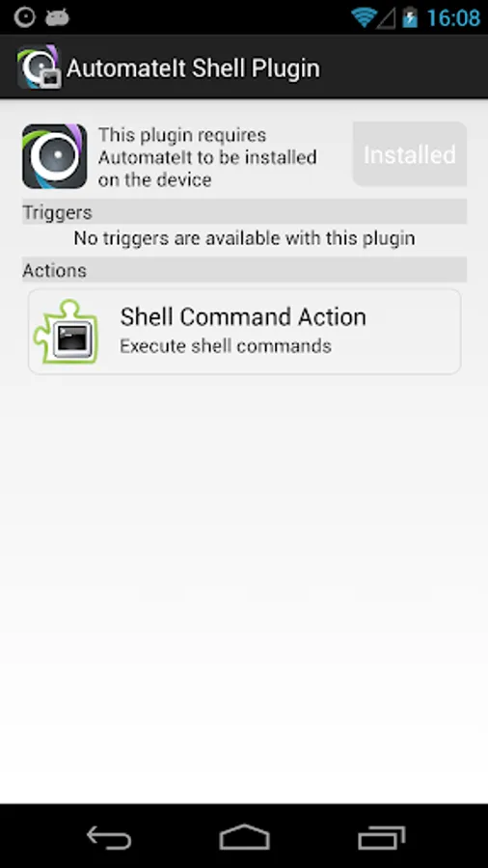Tap the Recent Apps navigation button
This screenshot has height=868, width=488.
[381, 837]
